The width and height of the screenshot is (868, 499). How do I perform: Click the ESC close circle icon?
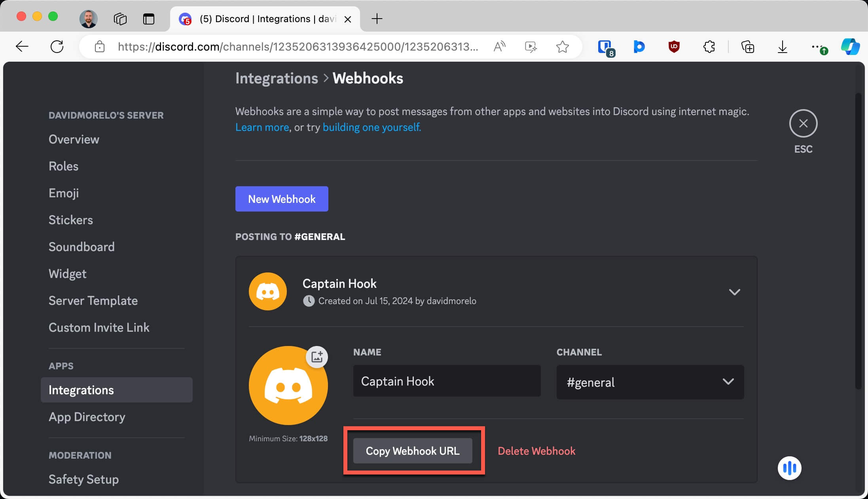[803, 124]
